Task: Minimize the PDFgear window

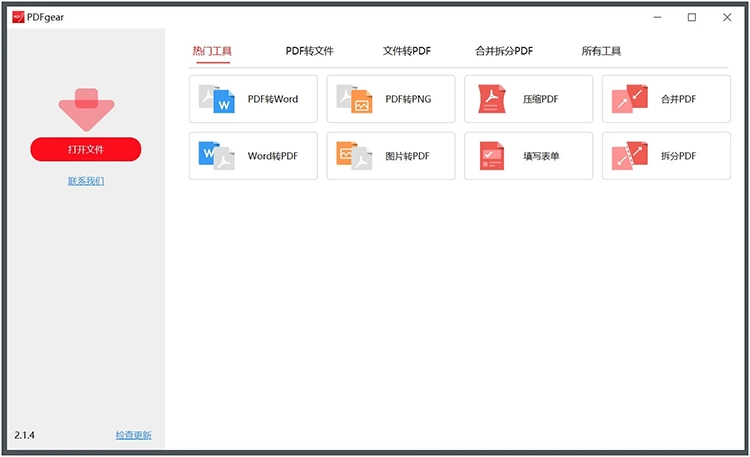Action: point(658,17)
